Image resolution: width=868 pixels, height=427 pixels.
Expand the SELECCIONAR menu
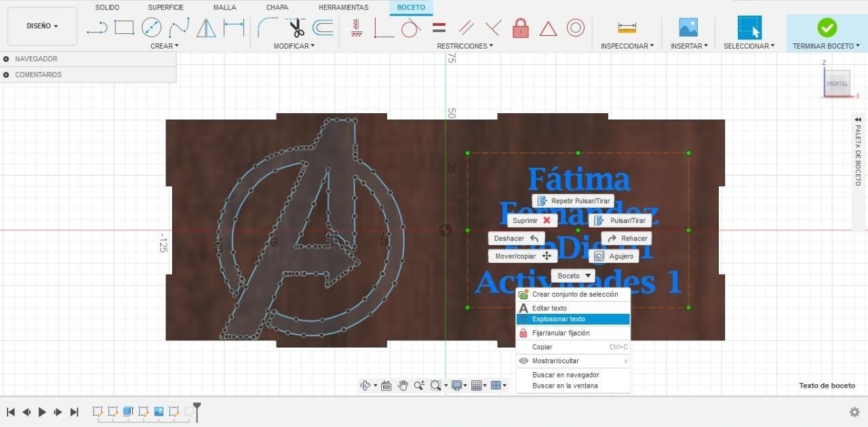[749, 46]
